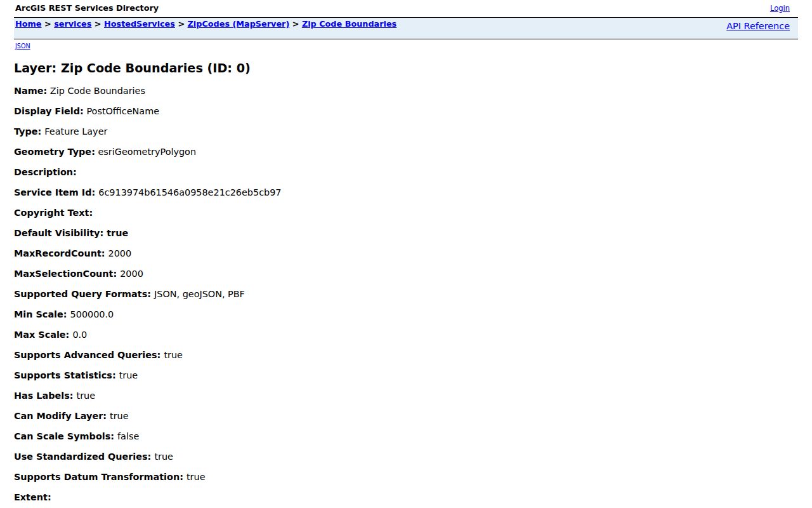The image size is (812, 508).
Task: Click the Use Standardized Queries label
Action: click(82, 457)
